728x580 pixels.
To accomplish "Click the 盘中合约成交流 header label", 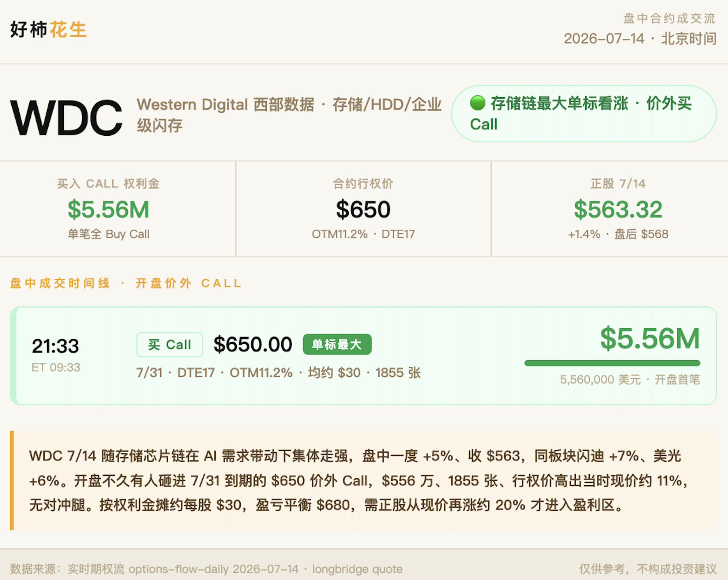I will (669, 18).
